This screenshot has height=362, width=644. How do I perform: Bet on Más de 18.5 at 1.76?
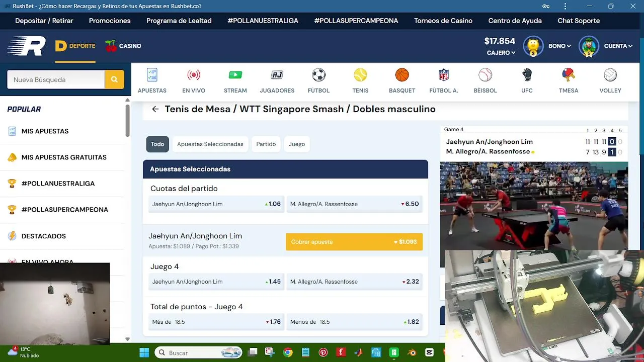coord(216,322)
